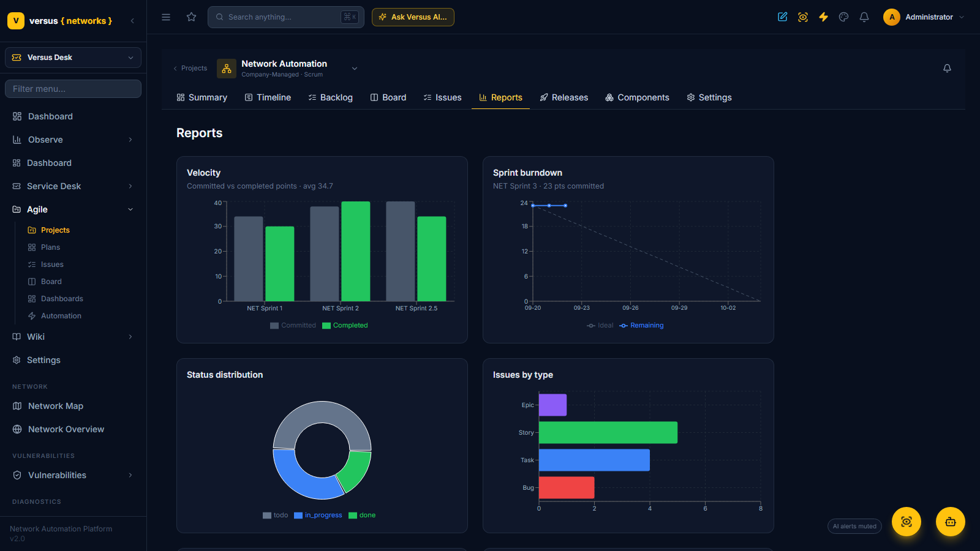The width and height of the screenshot is (980, 551).
Task: Open notifications bell in top header
Action: tap(864, 17)
